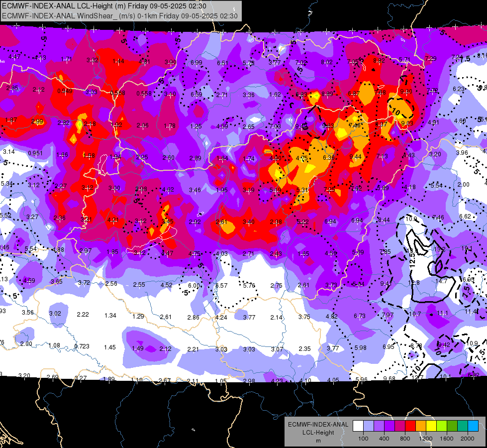Click the wind shear value 1.34
Viewport: 487px width, 448px height.
point(110,316)
